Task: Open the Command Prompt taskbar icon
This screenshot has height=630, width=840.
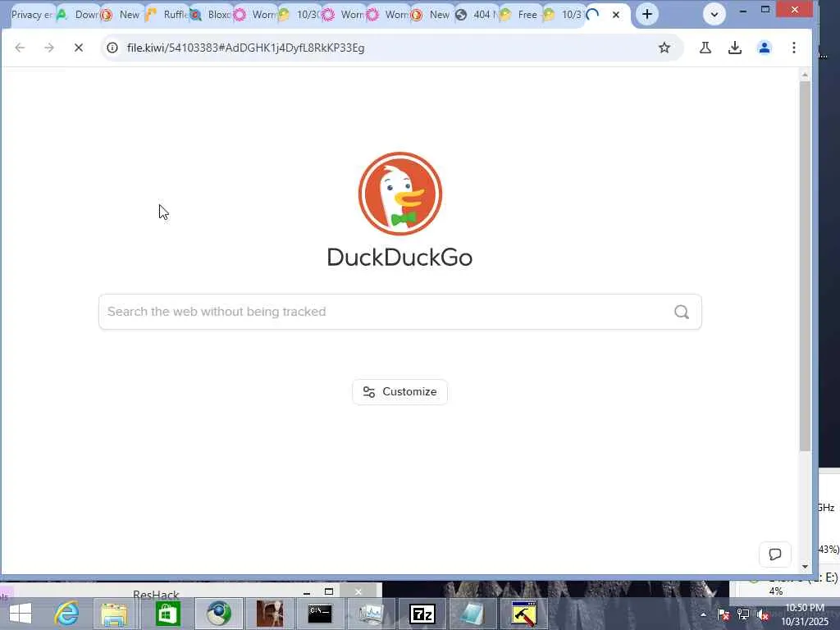Action: [320, 614]
